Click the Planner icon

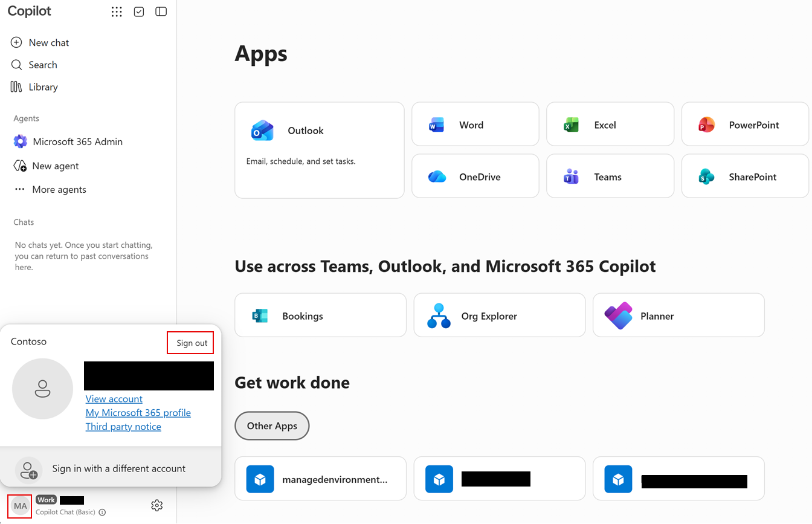click(x=618, y=315)
